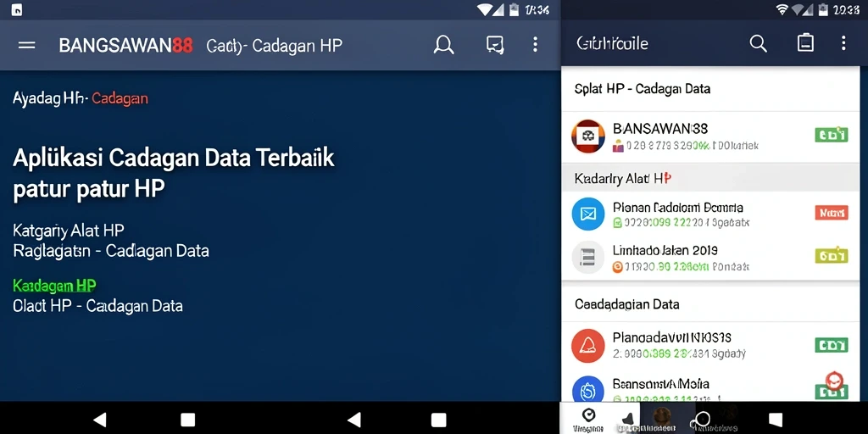Open the green Kadagam HP link
This screenshot has width=868, height=434.
[x=54, y=286]
